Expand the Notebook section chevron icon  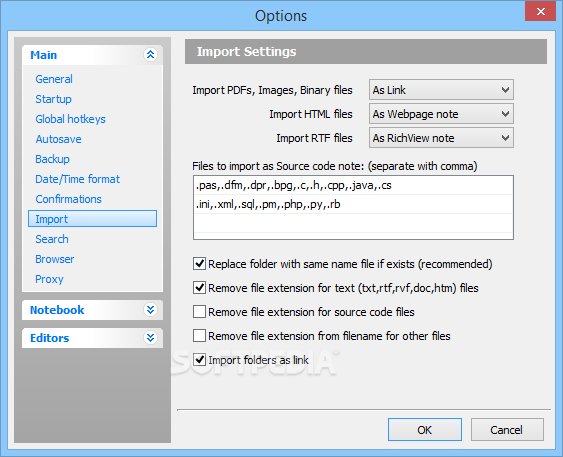150,309
